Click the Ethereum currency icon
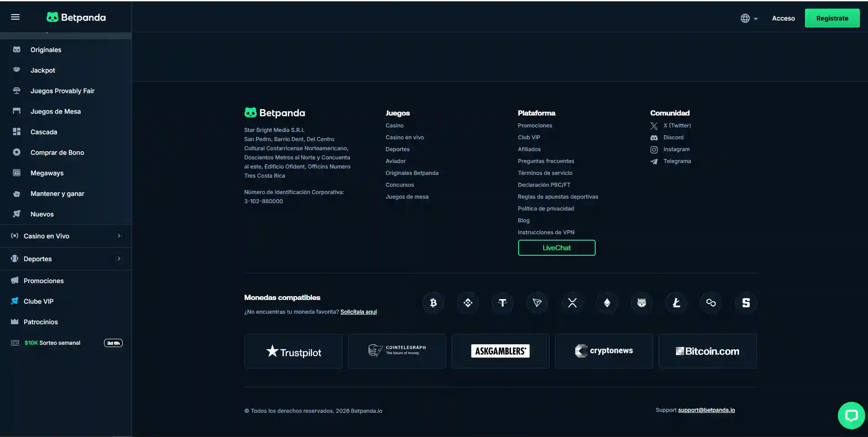 (607, 303)
